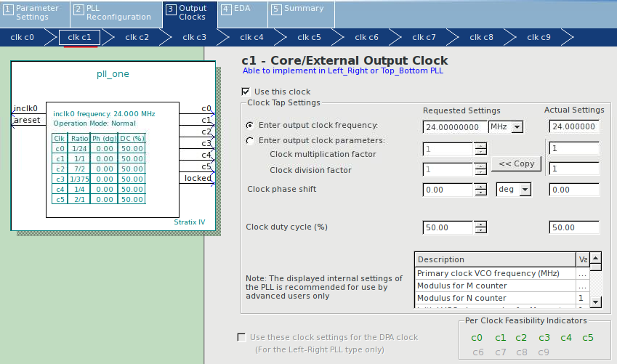The height and width of the screenshot is (364, 617).
Task: Click the clock multiplication factor field
Action: click(x=448, y=149)
